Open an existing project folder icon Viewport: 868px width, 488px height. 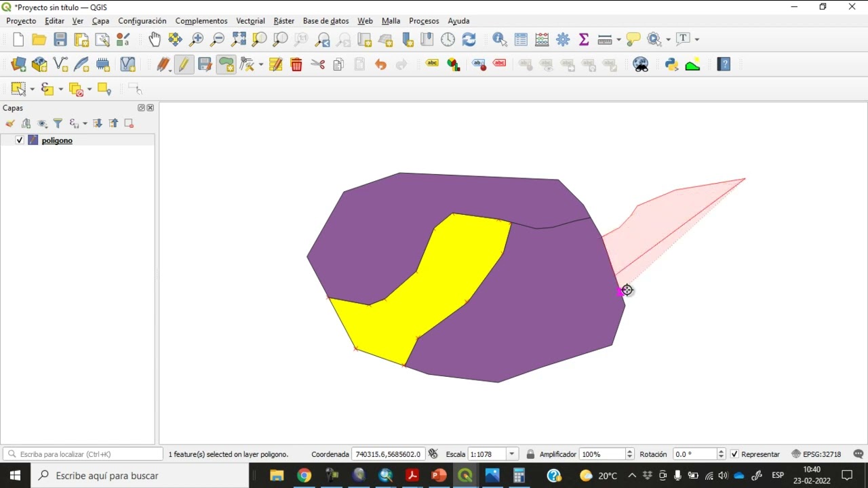pos(39,39)
